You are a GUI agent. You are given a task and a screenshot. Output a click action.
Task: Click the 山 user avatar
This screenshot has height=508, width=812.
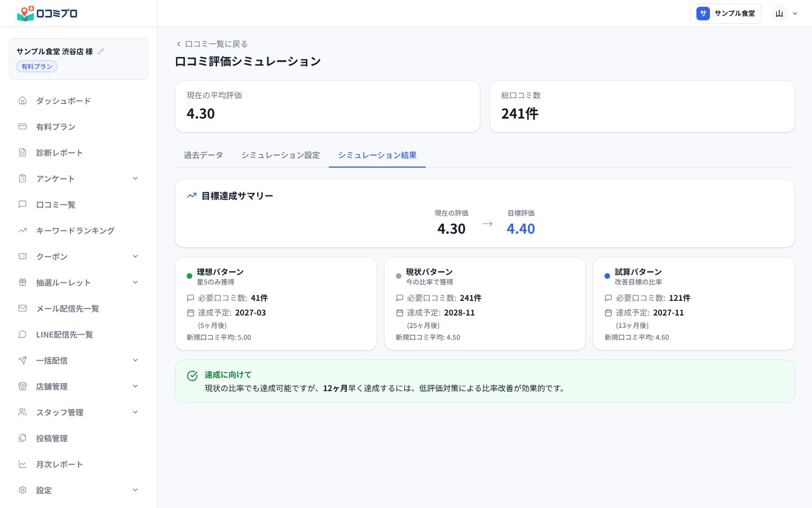pyautogui.click(x=779, y=14)
